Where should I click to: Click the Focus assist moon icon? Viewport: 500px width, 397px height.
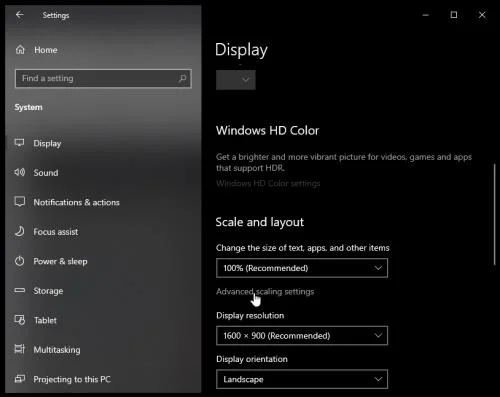[20, 231]
